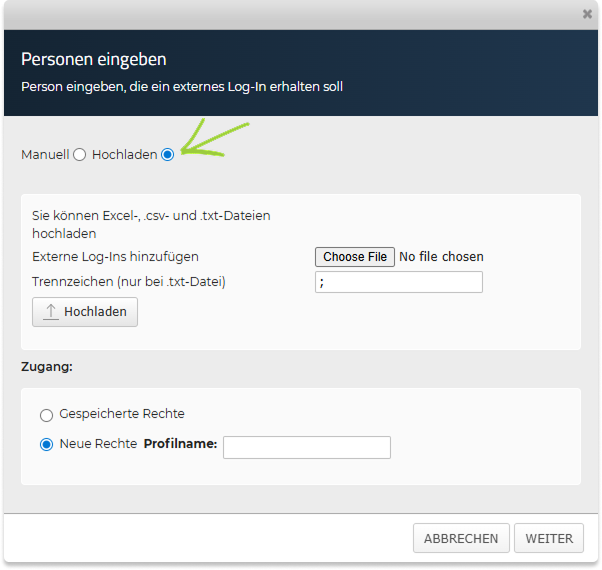Enable the Neue Rechte radio option
The height and width of the screenshot is (570, 602).
47,445
